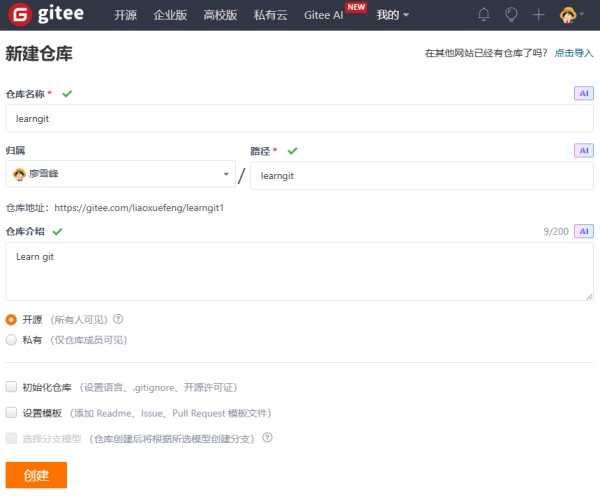Click the NEW badge on Gitee AI

point(356,7)
